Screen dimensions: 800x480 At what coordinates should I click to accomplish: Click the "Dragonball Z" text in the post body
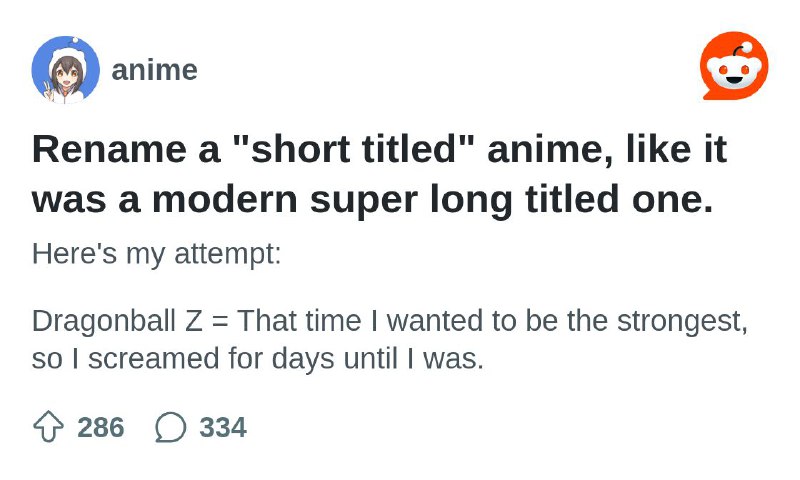pyautogui.click(x=117, y=322)
